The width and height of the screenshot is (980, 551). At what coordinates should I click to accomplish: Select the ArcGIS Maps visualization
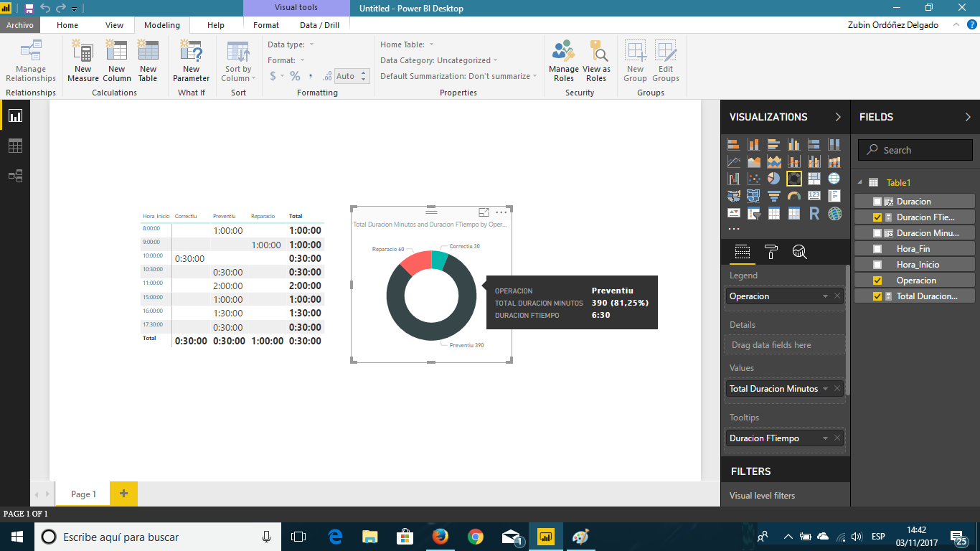coord(834,213)
